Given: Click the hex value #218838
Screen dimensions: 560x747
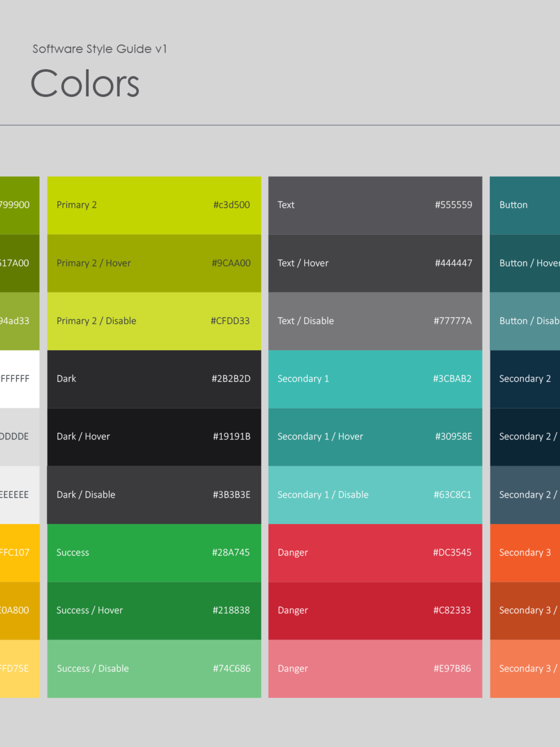Looking at the screenshot, I should click(x=231, y=610).
